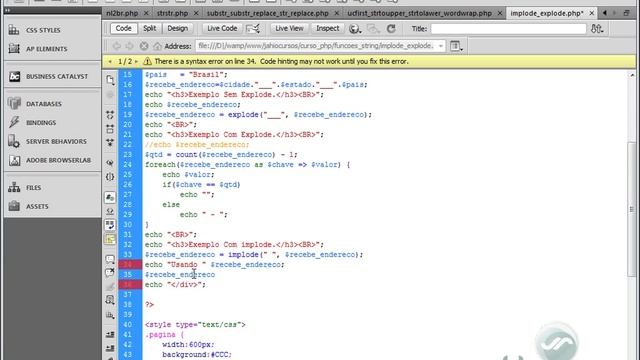This screenshot has width=640, height=360.
Task: Click the browser back arrow near Address
Action: (x=116, y=46)
